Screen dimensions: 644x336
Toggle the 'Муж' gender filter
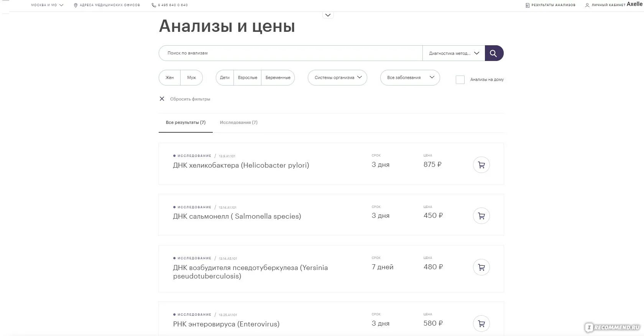pyautogui.click(x=191, y=77)
